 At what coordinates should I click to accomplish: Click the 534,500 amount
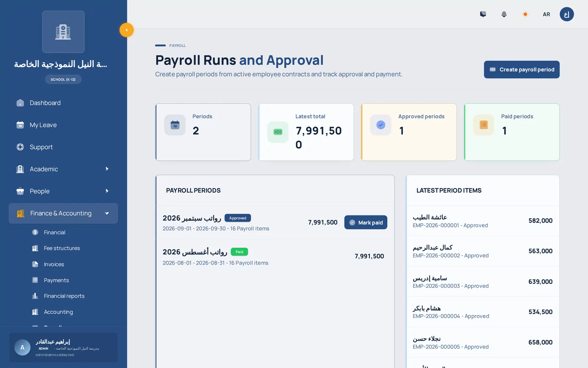540,312
